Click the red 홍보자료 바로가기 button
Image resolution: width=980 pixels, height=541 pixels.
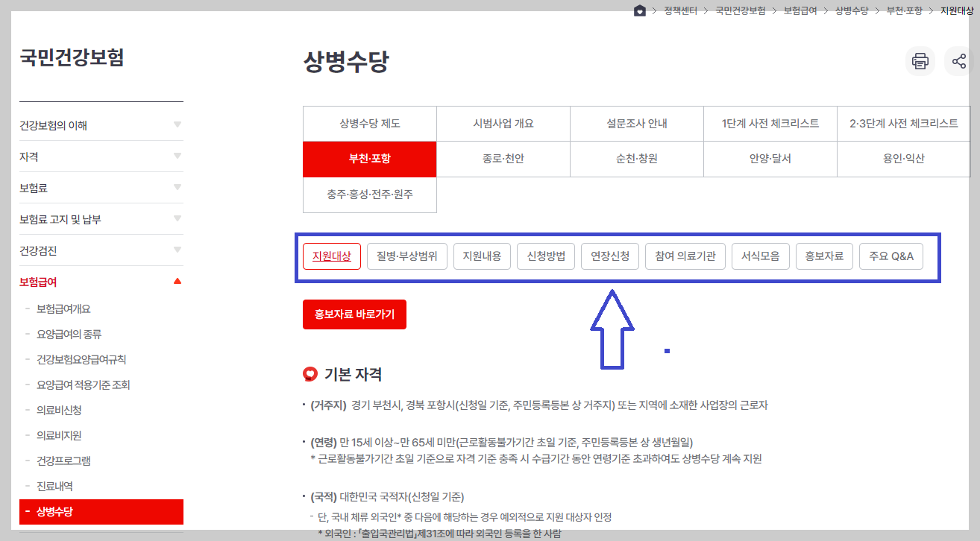[354, 314]
